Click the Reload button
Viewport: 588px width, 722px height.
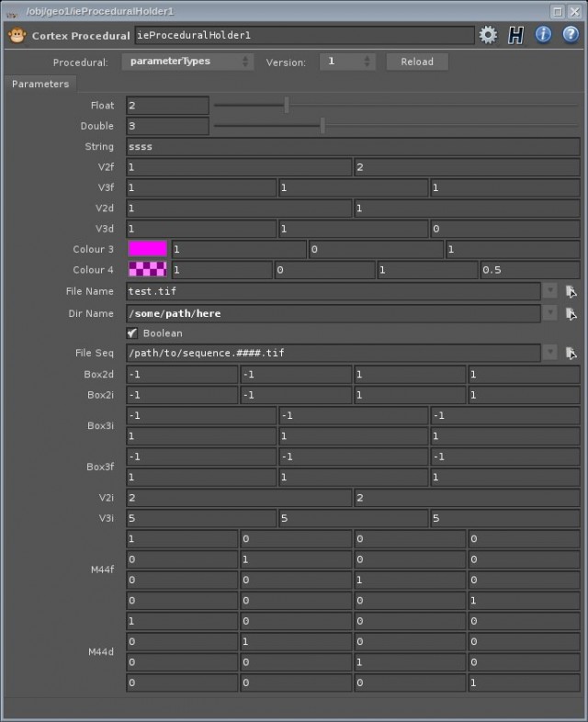click(417, 62)
